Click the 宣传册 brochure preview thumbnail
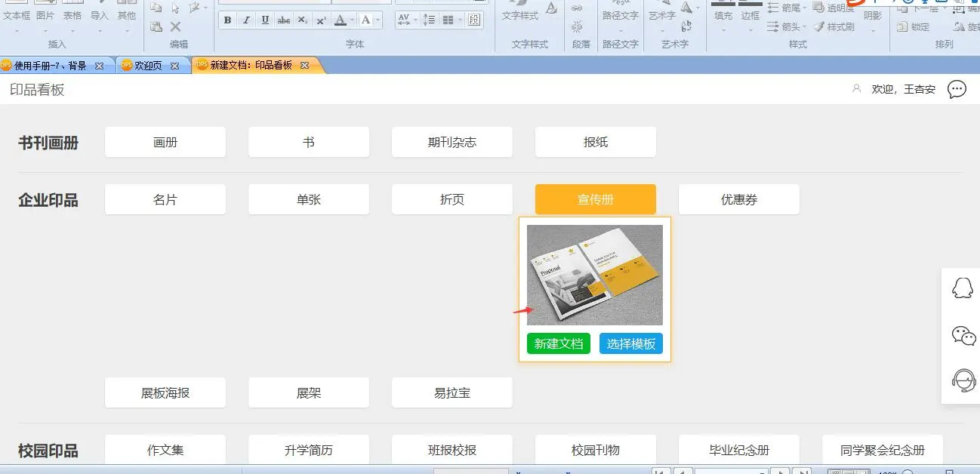Viewport: 980px width, 474px height. coord(595,275)
